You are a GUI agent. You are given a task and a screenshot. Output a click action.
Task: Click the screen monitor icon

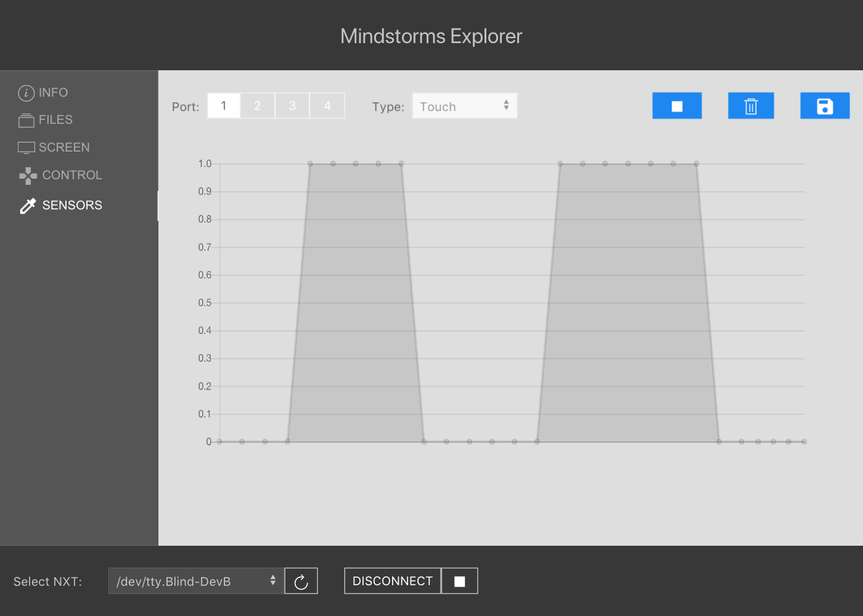(26, 148)
